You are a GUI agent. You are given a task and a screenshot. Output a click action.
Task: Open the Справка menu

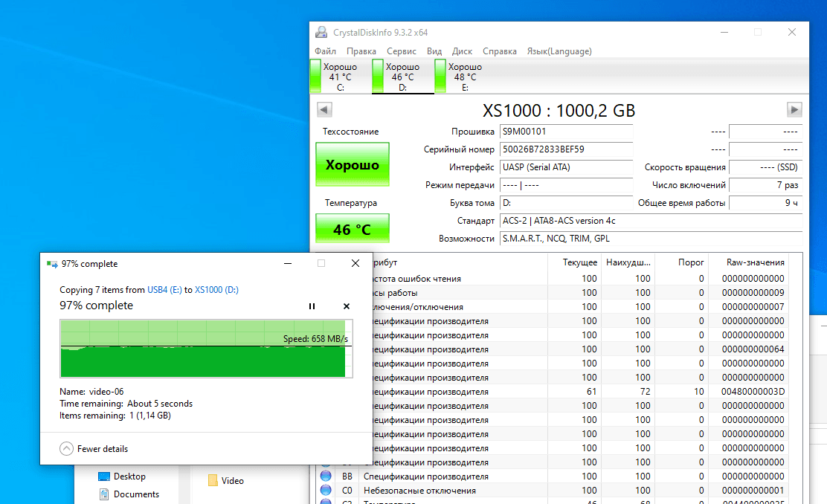500,51
